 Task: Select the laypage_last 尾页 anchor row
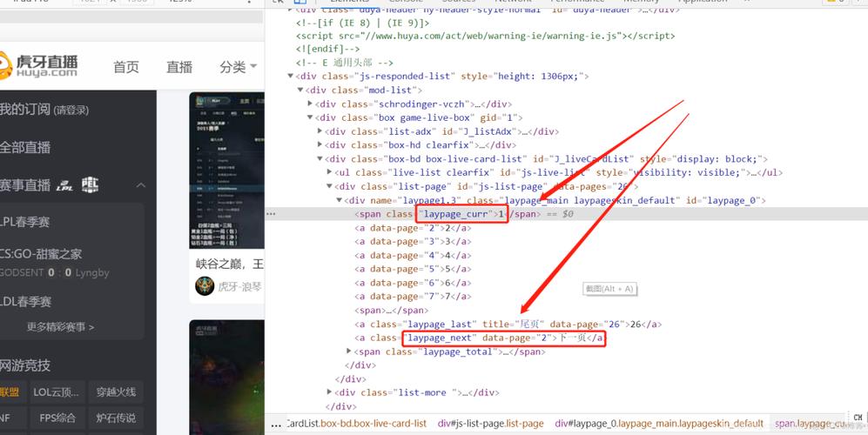click(508, 324)
